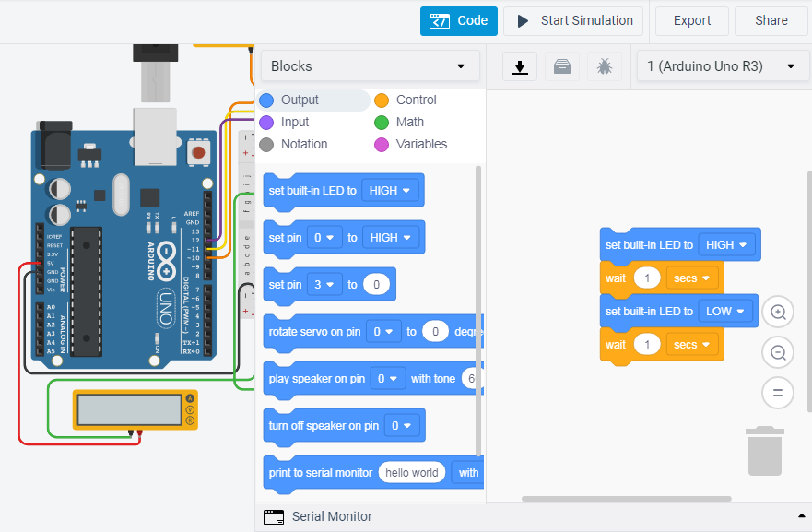Click the download code icon
Viewport: 812px width, 532px height.
520,66
